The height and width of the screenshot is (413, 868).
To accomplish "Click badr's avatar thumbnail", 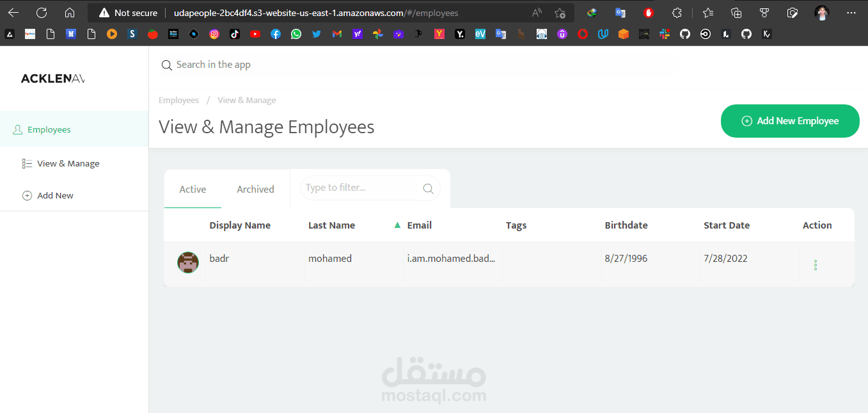I will click(x=188, y=263).
